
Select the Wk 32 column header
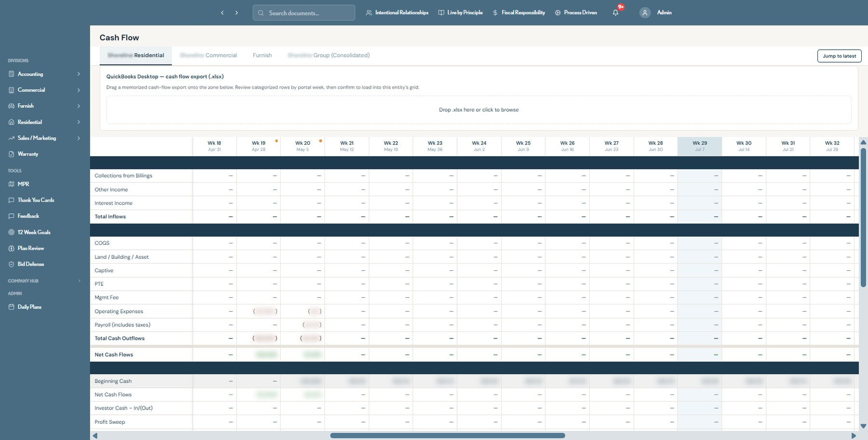(x=832, y=146)
